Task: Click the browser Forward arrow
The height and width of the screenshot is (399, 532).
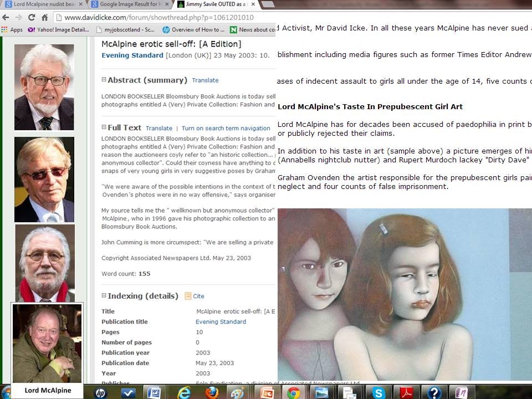Action: click(x=19, y=17)
